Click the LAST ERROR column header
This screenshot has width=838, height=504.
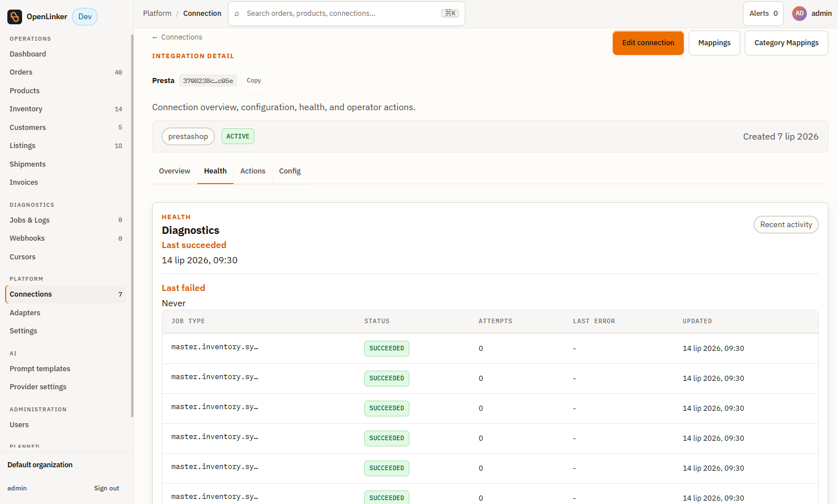[594, 321]
